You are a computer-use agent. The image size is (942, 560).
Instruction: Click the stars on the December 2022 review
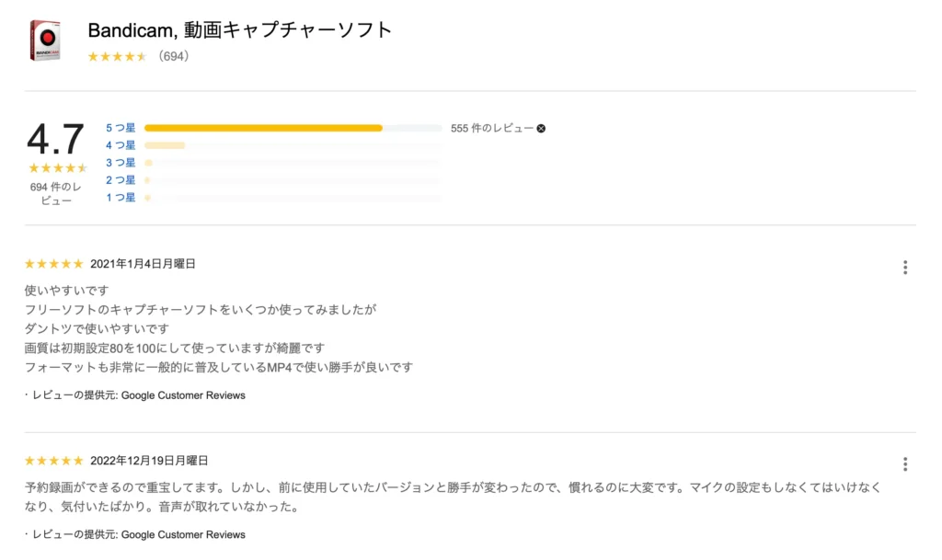pos(52,460)
